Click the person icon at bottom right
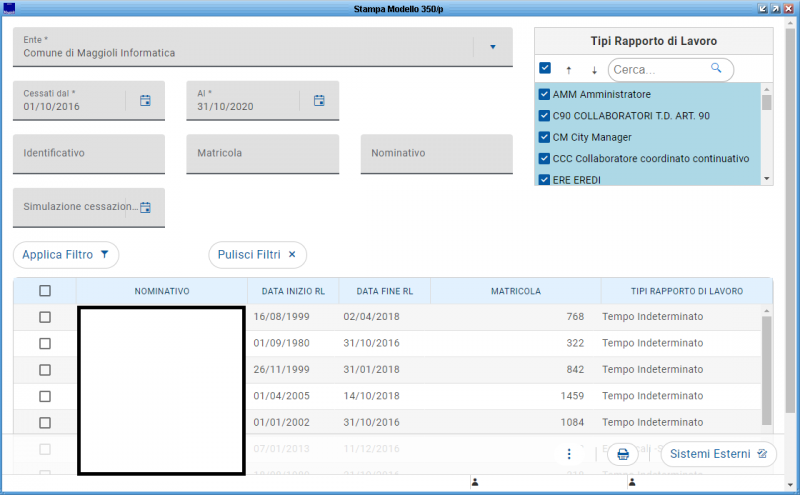 632,482
